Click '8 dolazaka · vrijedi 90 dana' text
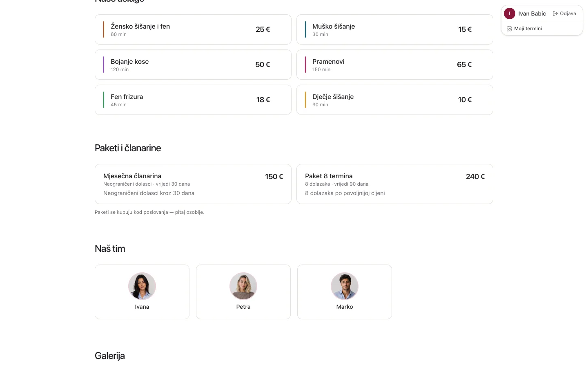Screen dimensions: 588x368 [x=336, y=184]
